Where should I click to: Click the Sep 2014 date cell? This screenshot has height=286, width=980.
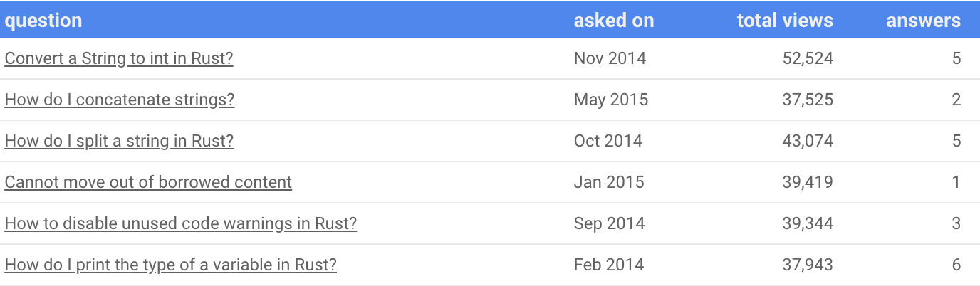pos(609,223)
